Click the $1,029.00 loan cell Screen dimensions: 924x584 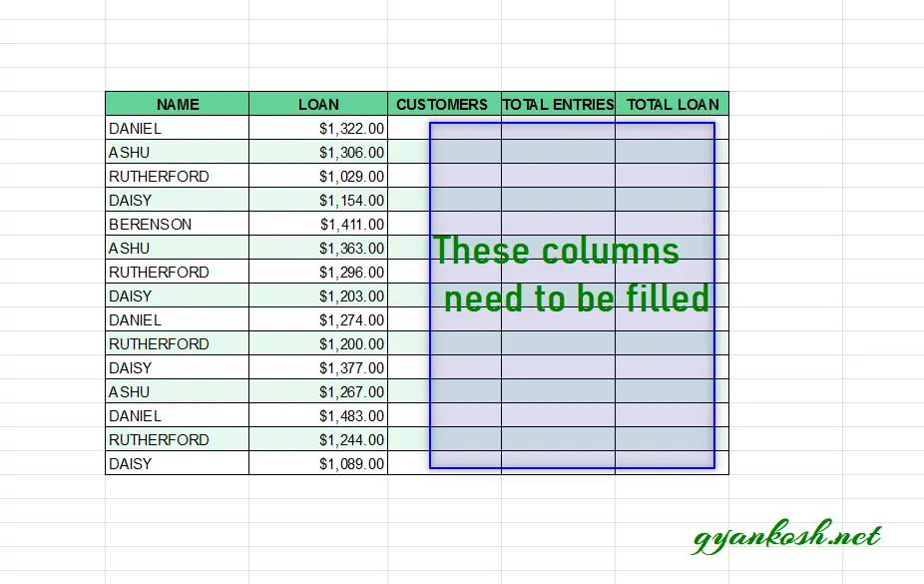coord(318,176)
